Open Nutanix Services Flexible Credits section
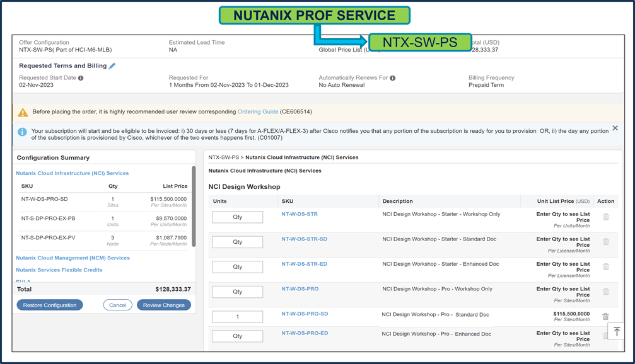635x364 pixels. pyautogui.click(x=59, y=270)
